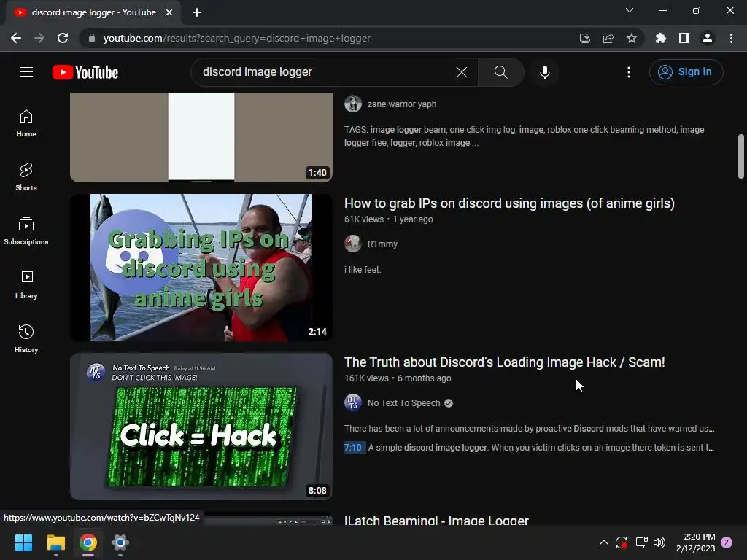Open Shorts in the sidebar
This screenshot has height=560, width=747.
[x=26, y=177]
